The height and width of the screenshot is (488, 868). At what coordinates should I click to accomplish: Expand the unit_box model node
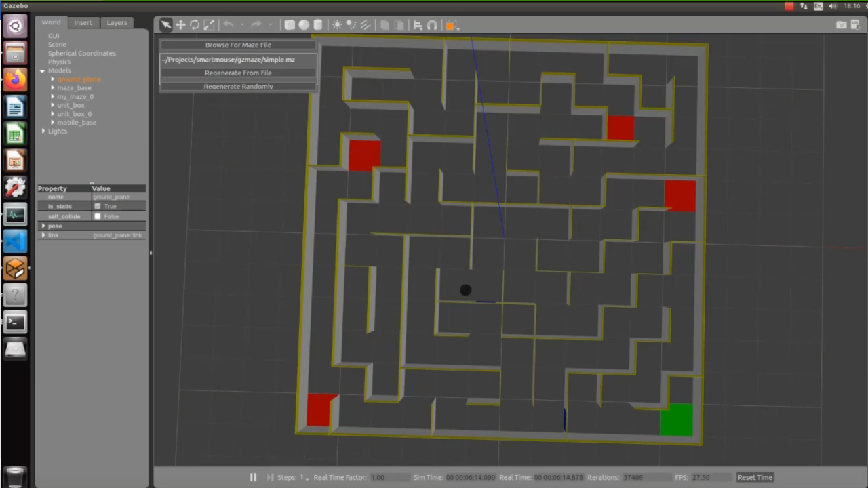pos(52,106)
